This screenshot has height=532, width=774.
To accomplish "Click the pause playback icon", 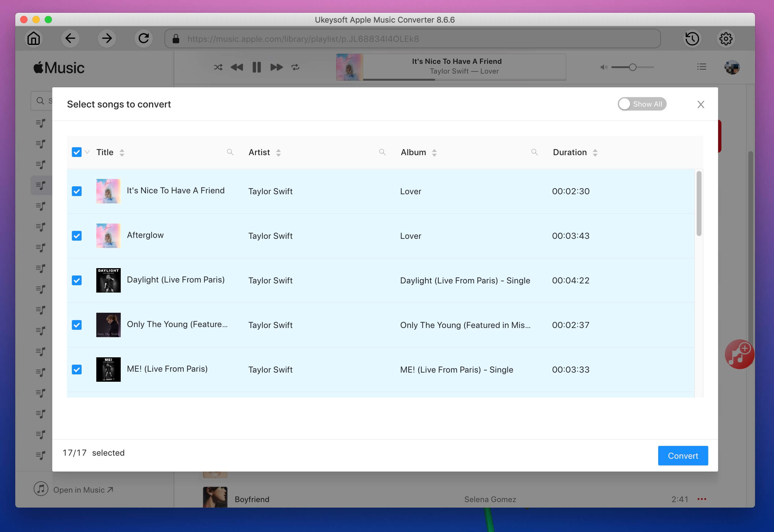I will pos(256,67).
